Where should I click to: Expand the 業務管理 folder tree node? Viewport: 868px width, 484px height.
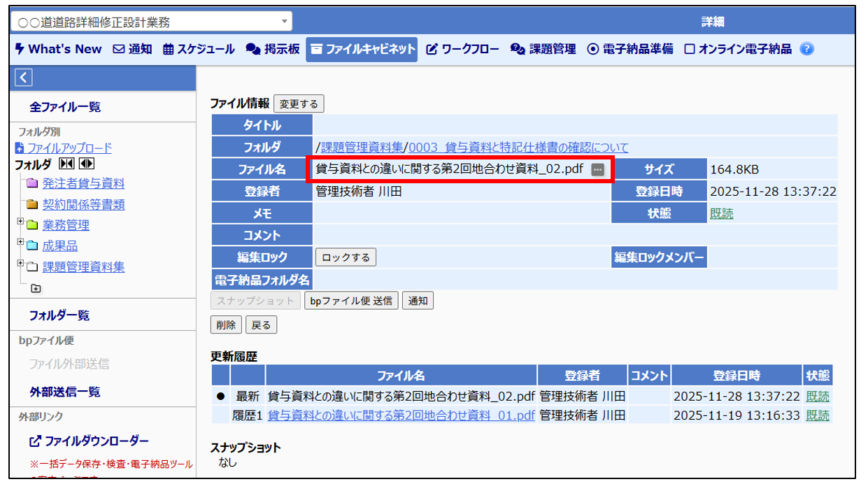click(x=20, y=222)
